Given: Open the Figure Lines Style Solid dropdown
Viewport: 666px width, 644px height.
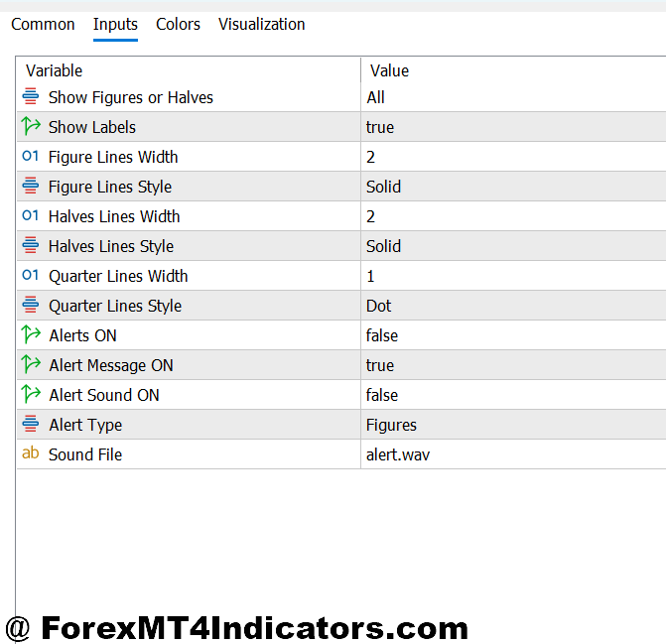Looking at the screenshot, I should (x=384, y=187).
